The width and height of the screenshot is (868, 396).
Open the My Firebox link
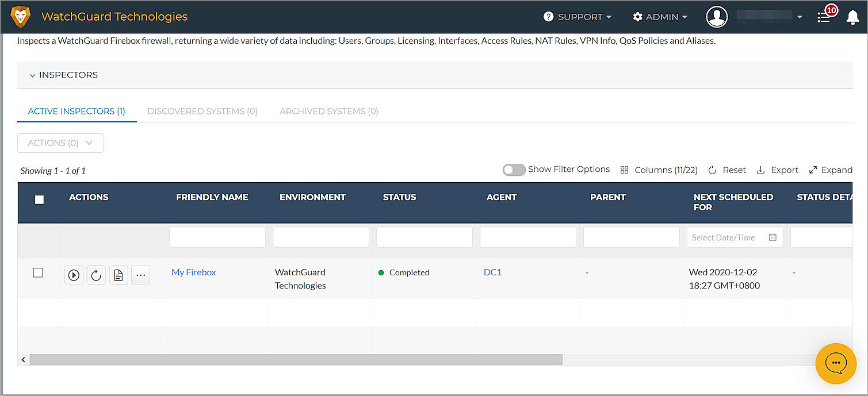point(194,272)
